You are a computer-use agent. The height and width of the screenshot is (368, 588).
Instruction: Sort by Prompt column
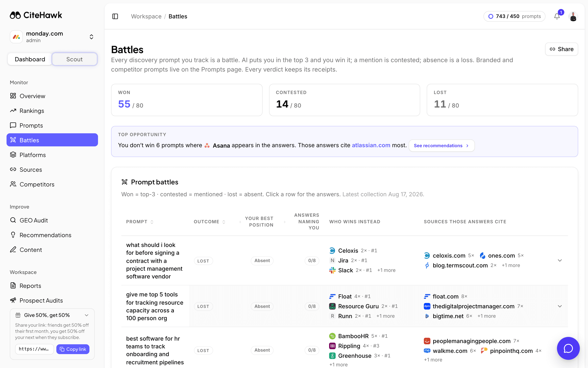click(x=140, y=222)
